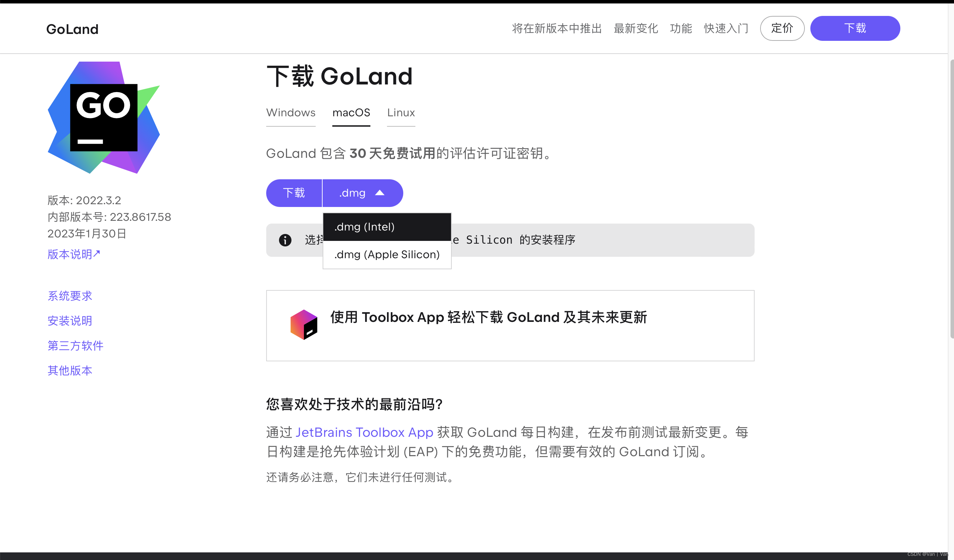Go to 功能 in top navigation
Viewport: 954px width, 560px height.
pos(681,28)
